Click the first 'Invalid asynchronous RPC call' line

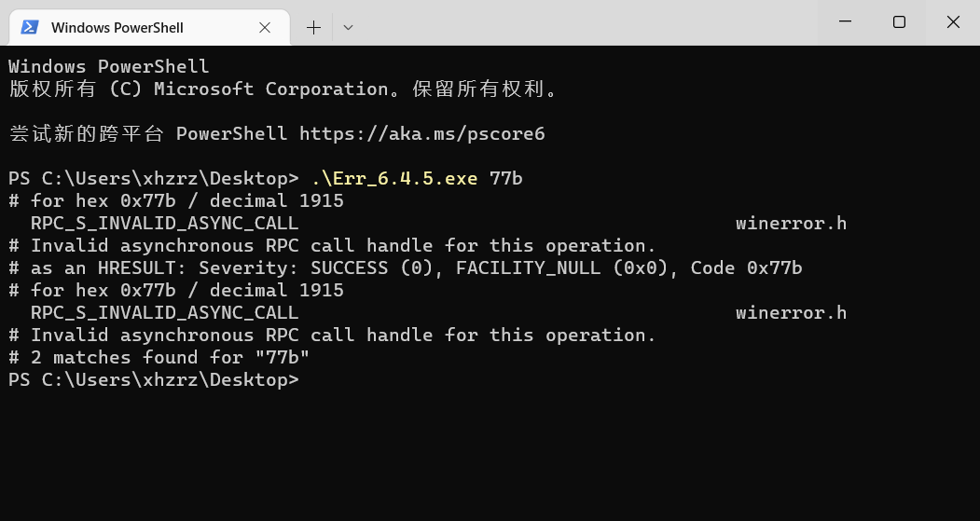pos(332,245)
